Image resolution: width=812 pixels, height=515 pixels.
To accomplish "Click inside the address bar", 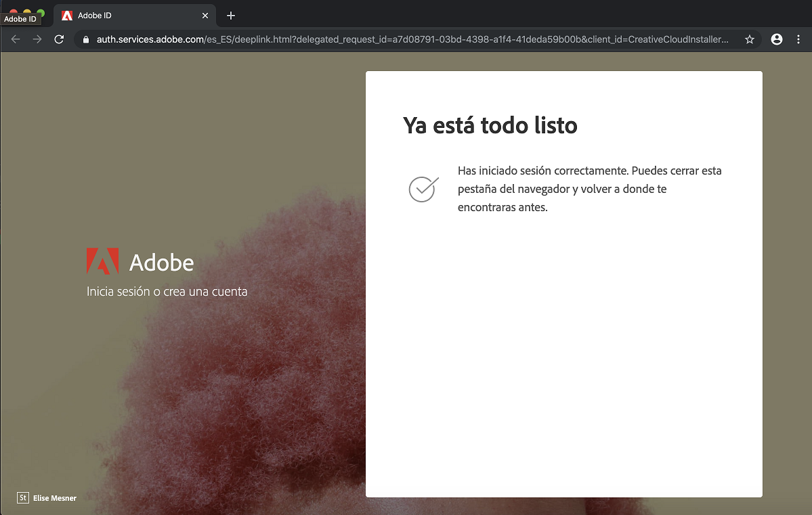I will [406, 39].
